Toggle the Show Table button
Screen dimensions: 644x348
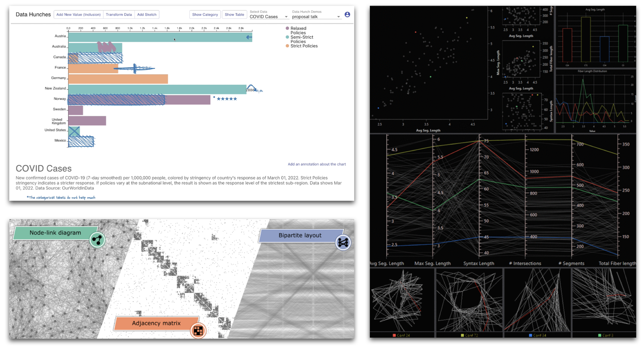coord(234,15)
